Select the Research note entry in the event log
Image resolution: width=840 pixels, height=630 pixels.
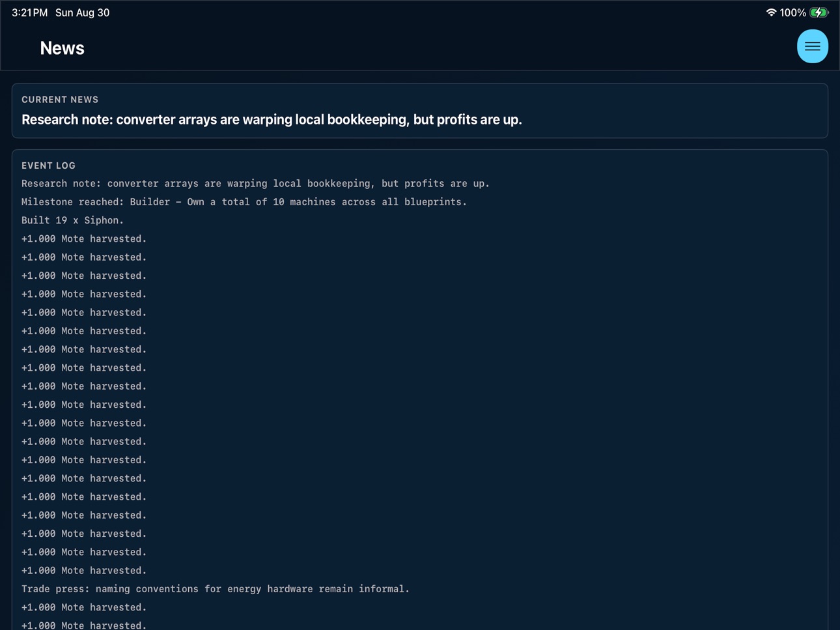pyautogui.click(x=255, y=184)
